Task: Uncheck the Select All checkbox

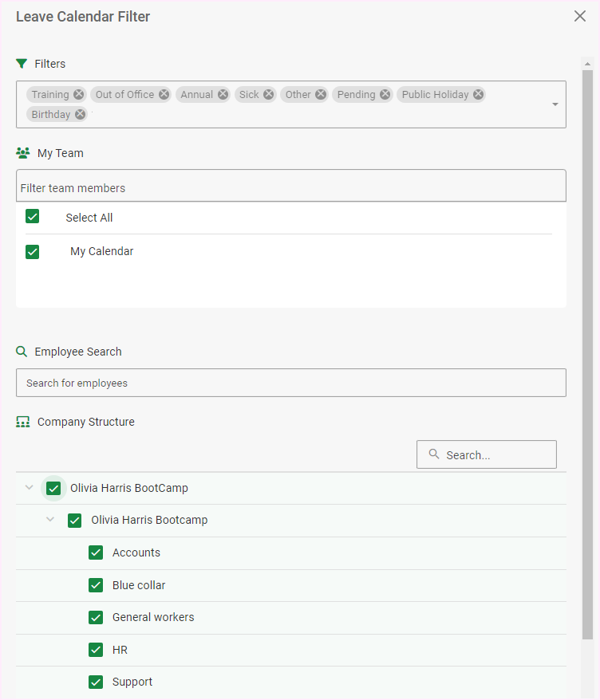Action: (33, 217)
